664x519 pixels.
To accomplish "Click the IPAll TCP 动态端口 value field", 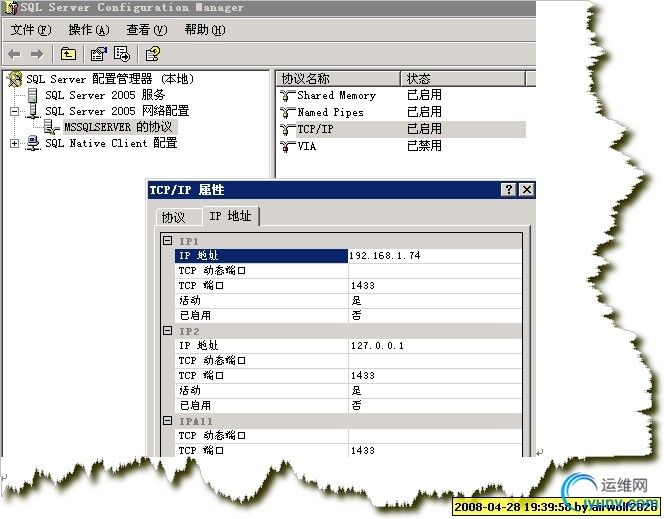I will tap(435, 436).
